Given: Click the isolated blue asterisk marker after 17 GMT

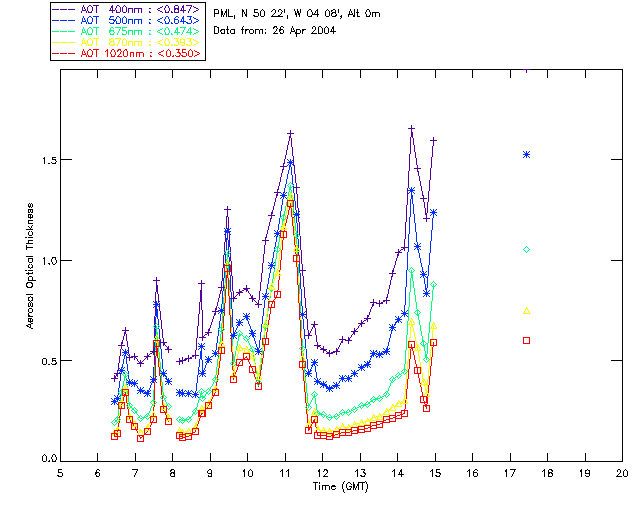Looking at the screenshot, I should 527,154.
